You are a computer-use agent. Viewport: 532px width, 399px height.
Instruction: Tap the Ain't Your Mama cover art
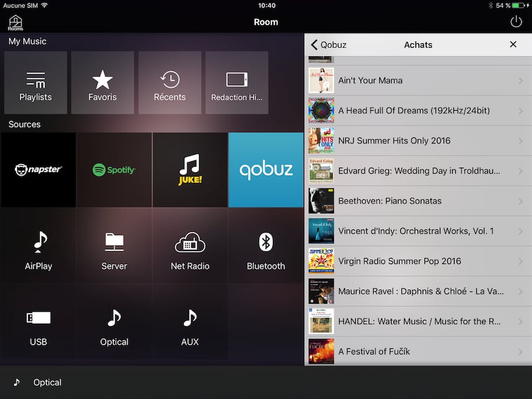coord(321,80)
